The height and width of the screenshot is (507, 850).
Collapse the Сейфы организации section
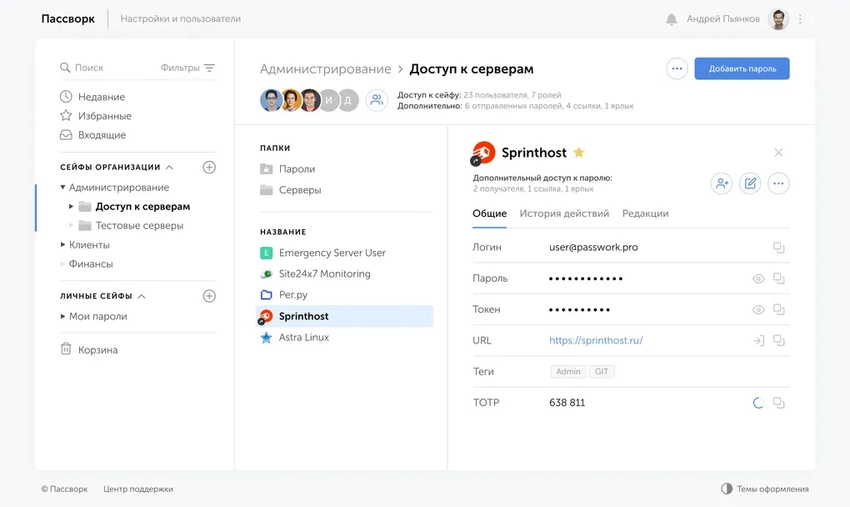pyautogui.click(x=170, y=167)
